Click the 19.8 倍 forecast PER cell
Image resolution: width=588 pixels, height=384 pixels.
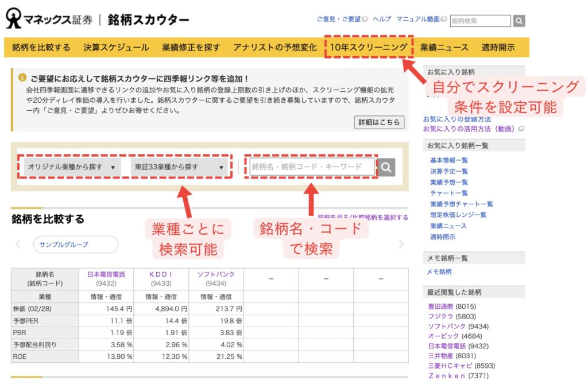click(x=216, y=321)
